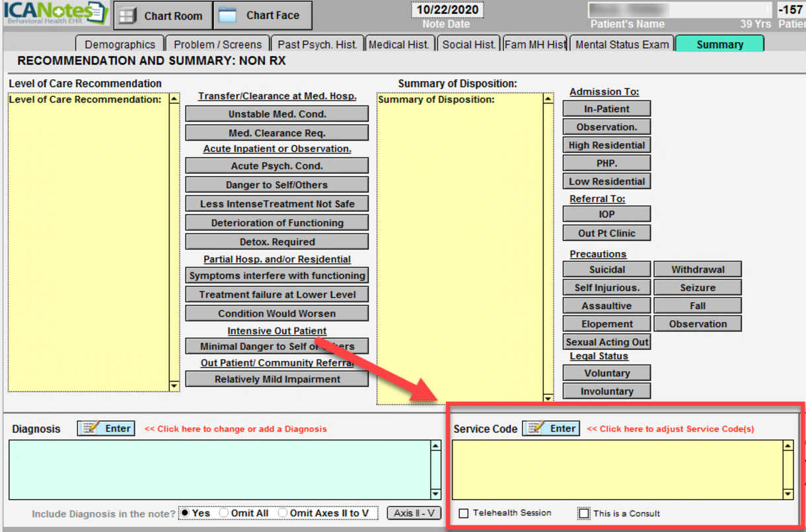The image size is (806, 532).
Task: Add Withdrawal precaution
Action: [x=698, y=269]
